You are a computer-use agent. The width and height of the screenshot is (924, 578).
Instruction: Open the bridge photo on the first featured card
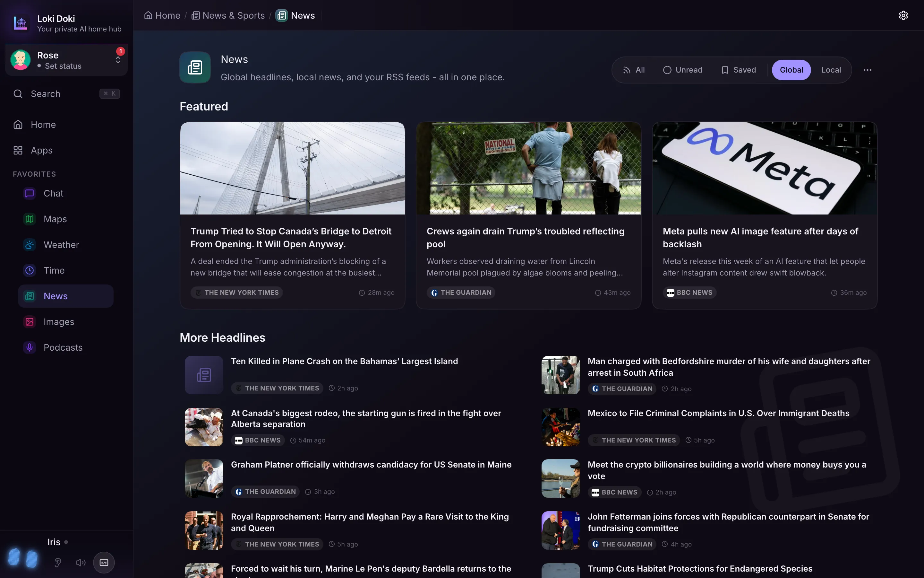click(293, 168)
